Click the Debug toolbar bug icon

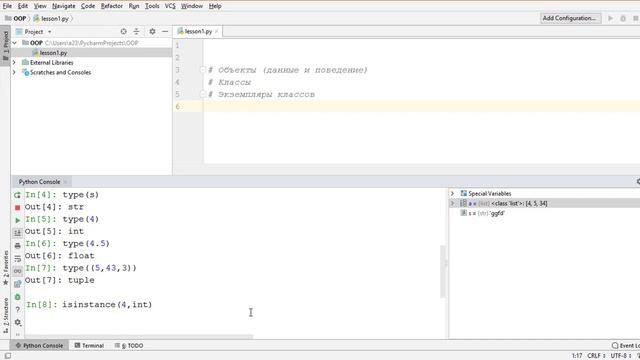(623, 18)
